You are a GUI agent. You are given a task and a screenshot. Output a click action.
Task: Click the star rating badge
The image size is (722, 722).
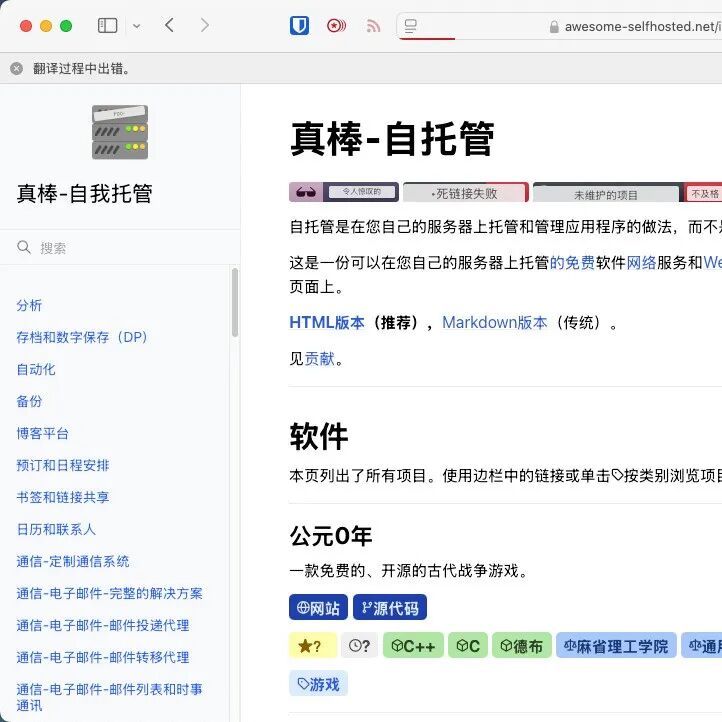pos(313,646)
